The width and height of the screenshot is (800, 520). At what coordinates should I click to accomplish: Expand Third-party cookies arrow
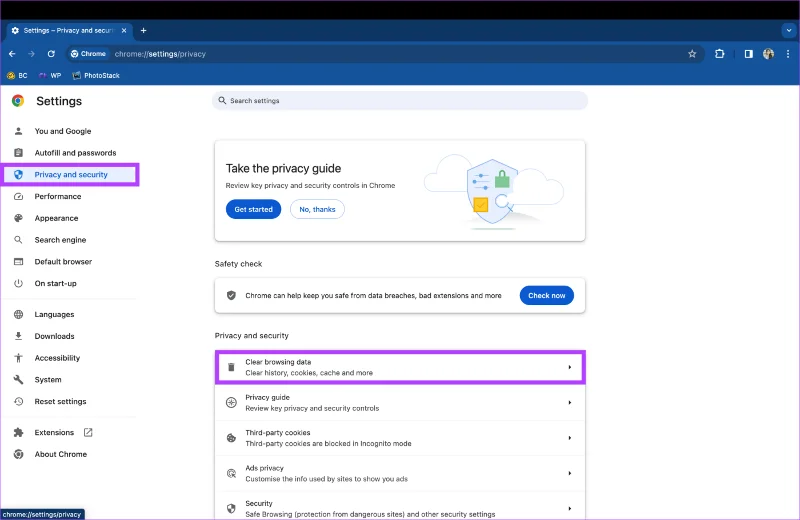point(569,438)
